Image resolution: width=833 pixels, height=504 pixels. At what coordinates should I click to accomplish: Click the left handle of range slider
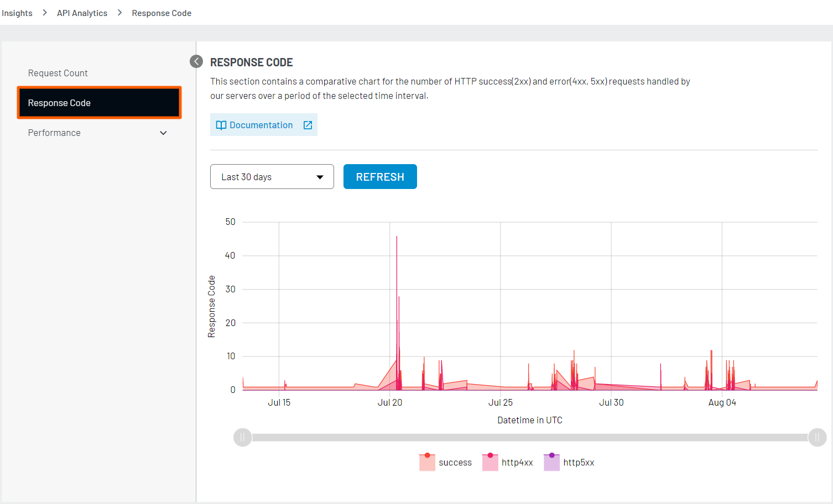click(242, 437)
